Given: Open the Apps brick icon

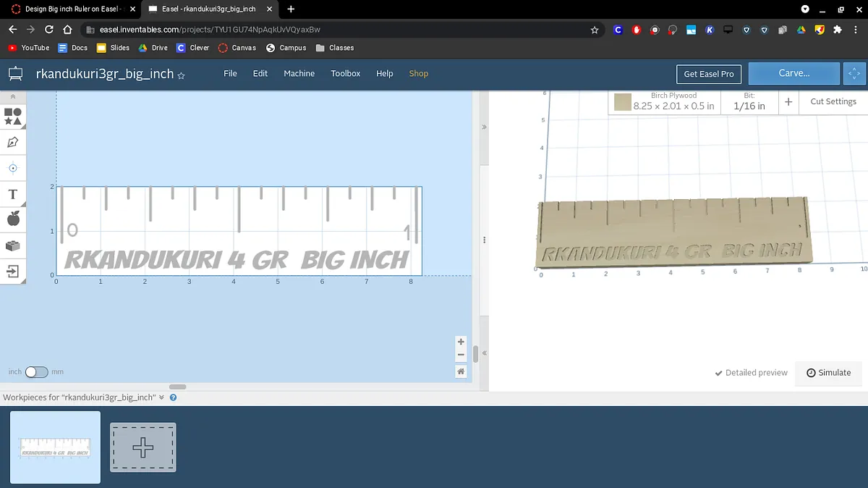Looking at the screenshot, I should (x=13, y=245).
